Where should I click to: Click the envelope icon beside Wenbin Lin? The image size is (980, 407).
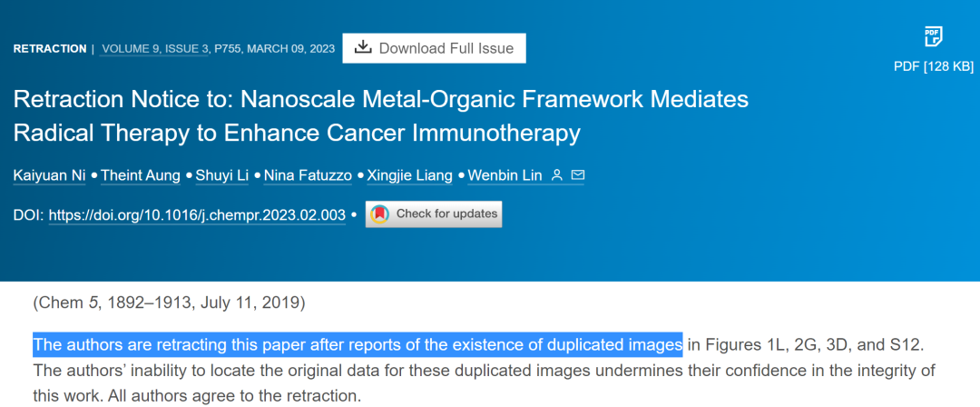(578, 174)
